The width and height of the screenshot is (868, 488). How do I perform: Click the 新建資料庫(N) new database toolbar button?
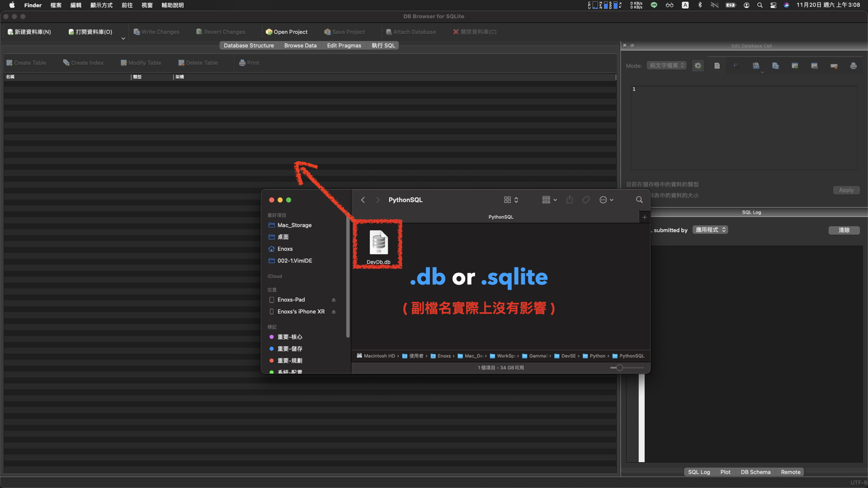tap(29, 32)
